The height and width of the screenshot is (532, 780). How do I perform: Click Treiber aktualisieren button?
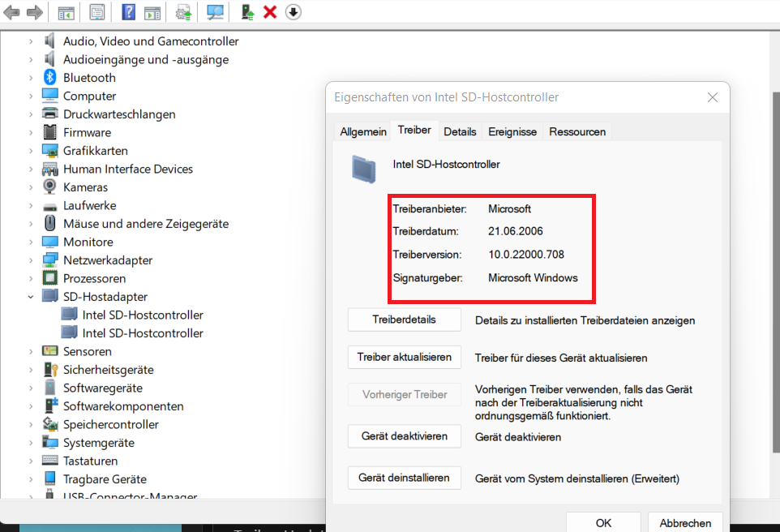point(405,358)
